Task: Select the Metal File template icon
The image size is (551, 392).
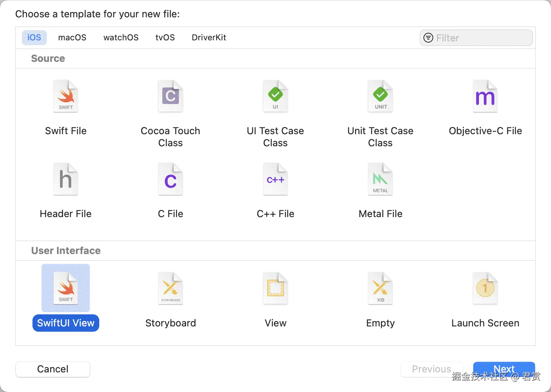Action: [380, 179]
